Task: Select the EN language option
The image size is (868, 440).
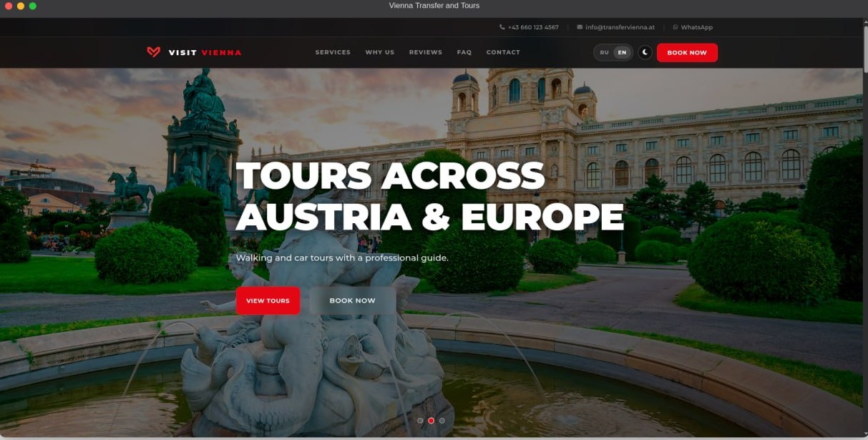Action: point(622,52)
